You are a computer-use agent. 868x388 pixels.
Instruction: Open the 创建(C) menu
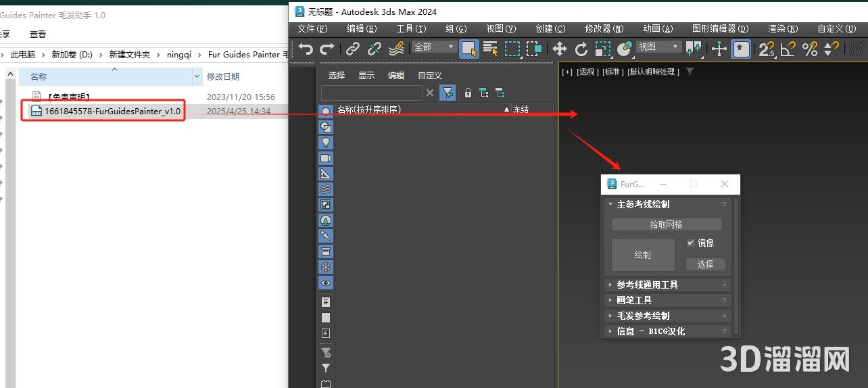click(550, 29)
